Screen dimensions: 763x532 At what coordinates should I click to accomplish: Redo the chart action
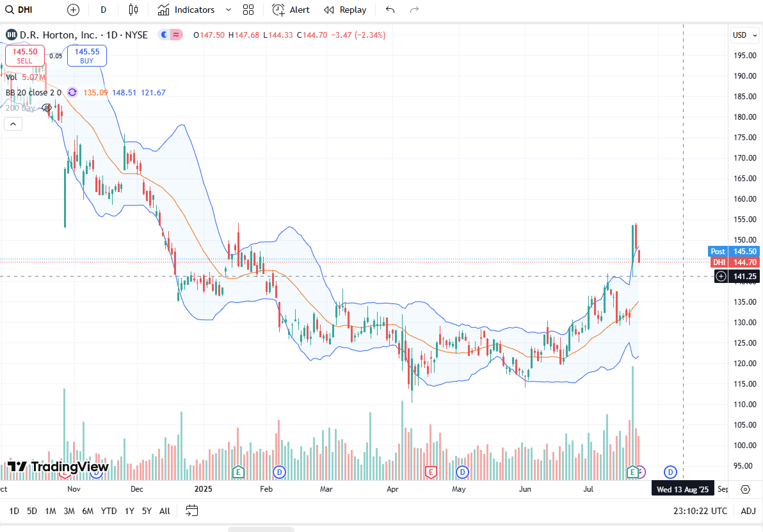[414, 10]
